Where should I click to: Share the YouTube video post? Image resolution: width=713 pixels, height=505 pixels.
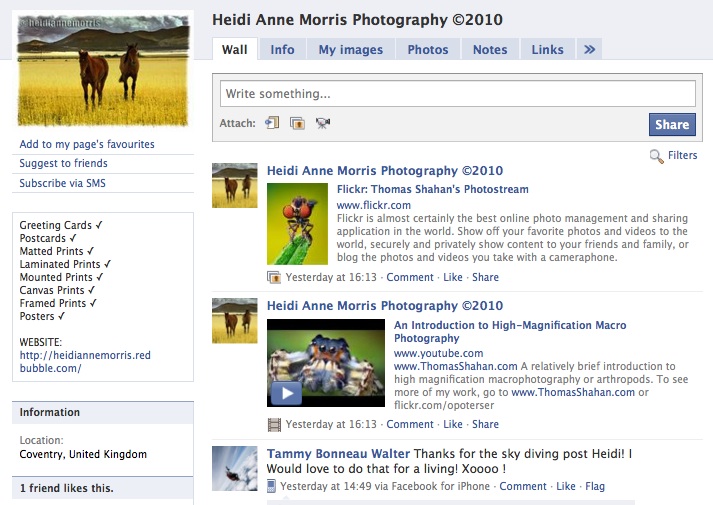[x=485, y=424]
